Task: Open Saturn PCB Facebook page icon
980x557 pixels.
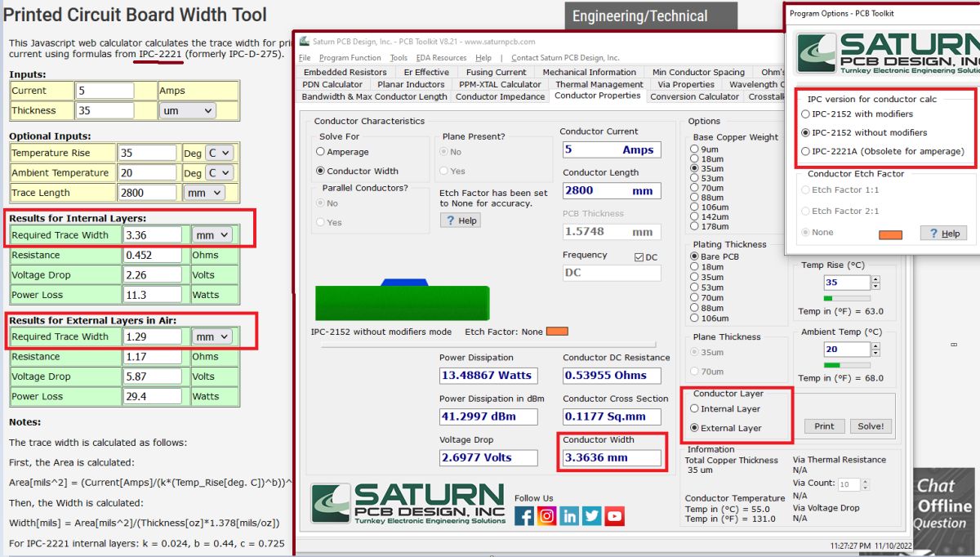Action: pyautogui.click(x=524, y=516)
